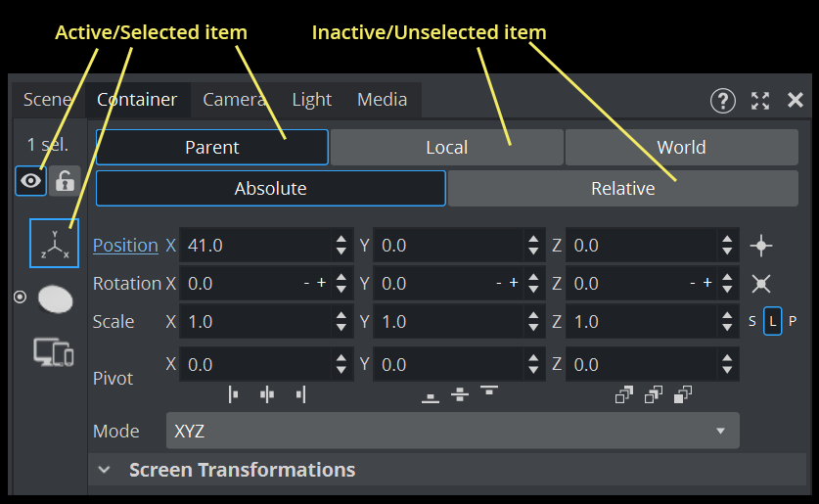Select the World coordinate button
Screen dimensions: 819x504
click(681, 148)
